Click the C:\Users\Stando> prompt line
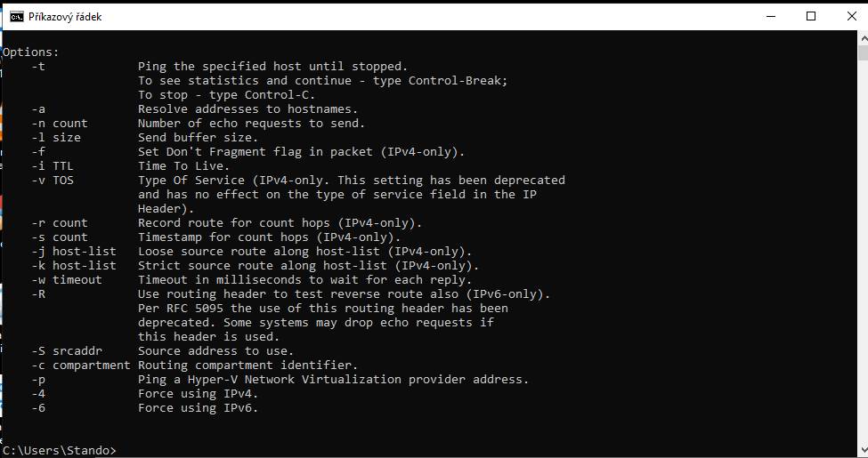The width and height of the screenshot is (868, 458). [60, 450]
